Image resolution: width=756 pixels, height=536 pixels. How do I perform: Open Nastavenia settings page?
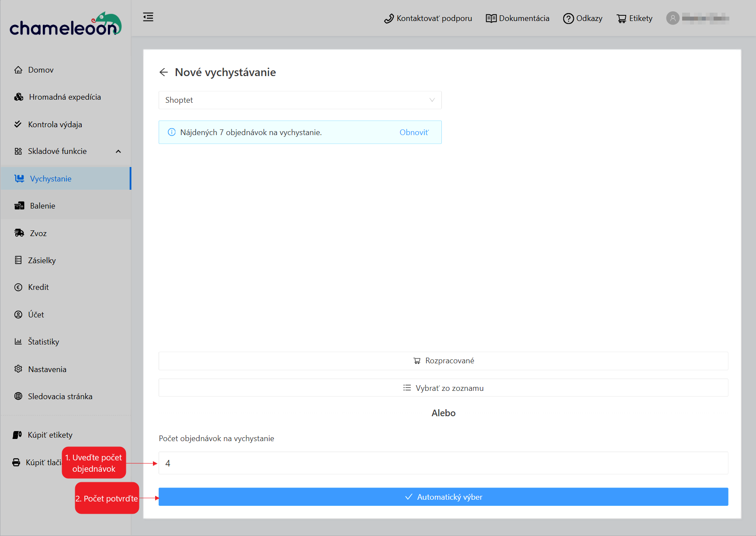tap(47, 369)
